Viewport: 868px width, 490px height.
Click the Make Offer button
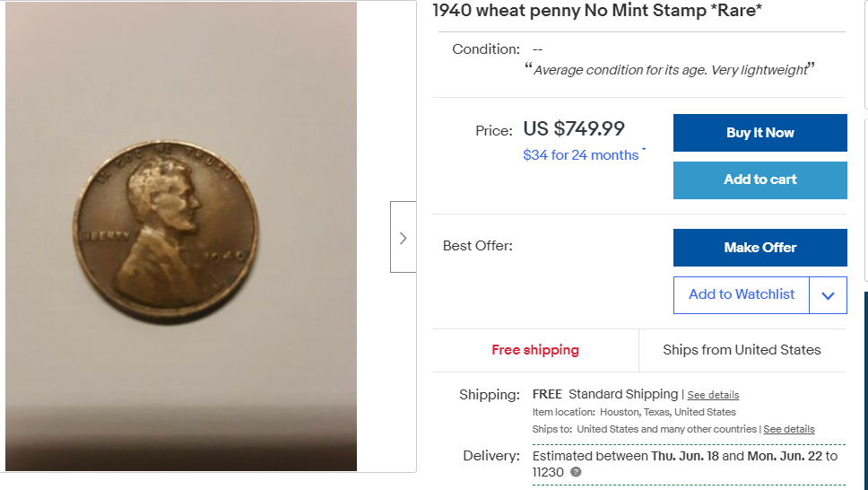(759, 248)
